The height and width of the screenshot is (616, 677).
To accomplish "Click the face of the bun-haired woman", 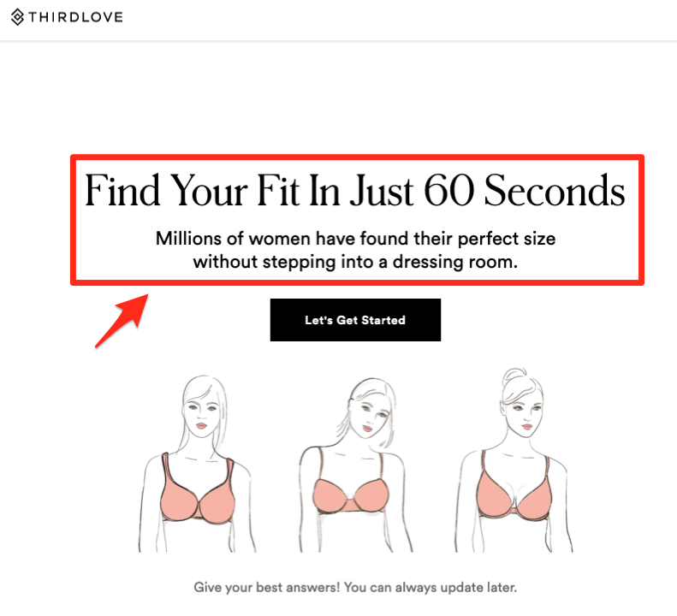I will tap(525, 412).
